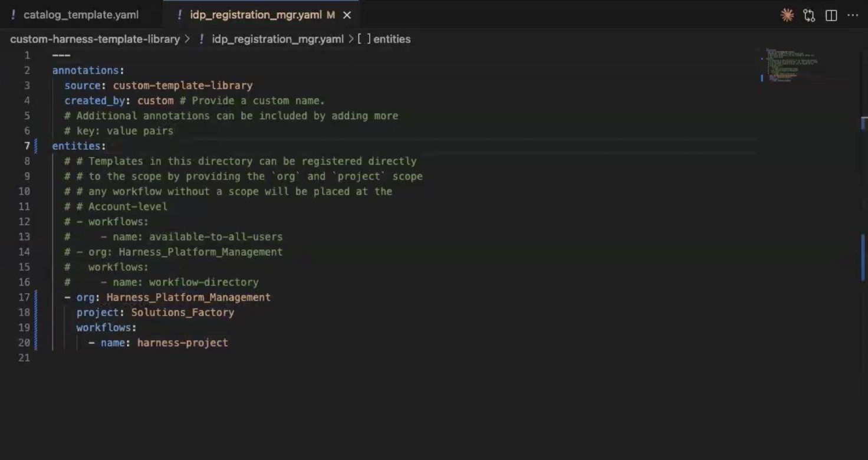Select line number 7 in gutter
The height and width of the screenshot is (460, 868).
[27, 146]
